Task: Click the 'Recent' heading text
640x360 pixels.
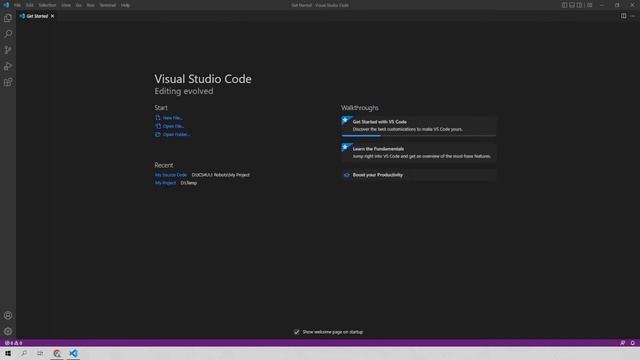Action: coord(164,165)
